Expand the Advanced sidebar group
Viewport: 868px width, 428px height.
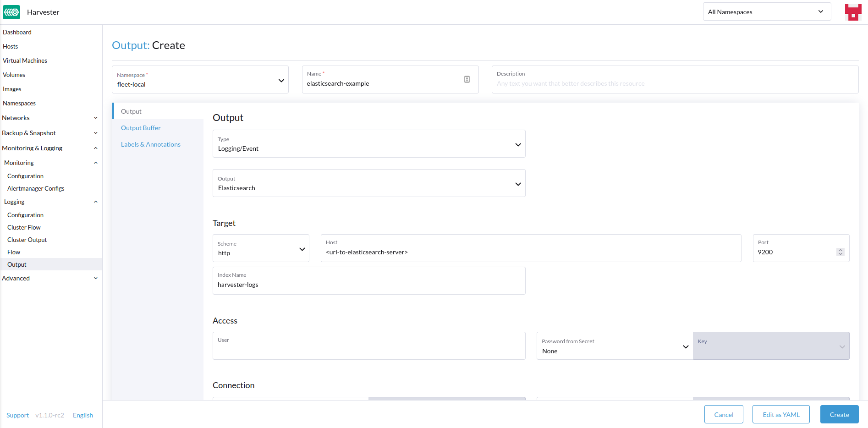click(x=95, y=278)
